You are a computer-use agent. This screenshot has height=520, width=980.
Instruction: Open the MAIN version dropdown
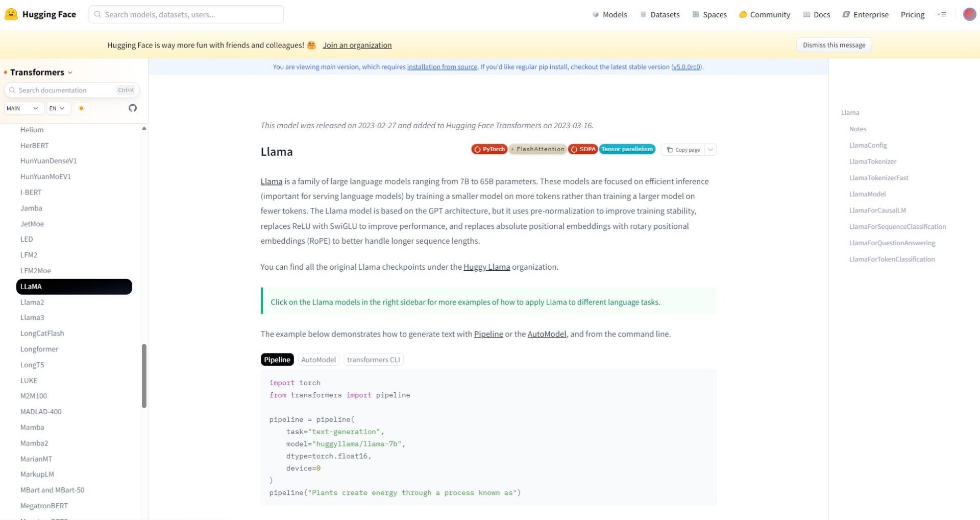coord(23,108)
